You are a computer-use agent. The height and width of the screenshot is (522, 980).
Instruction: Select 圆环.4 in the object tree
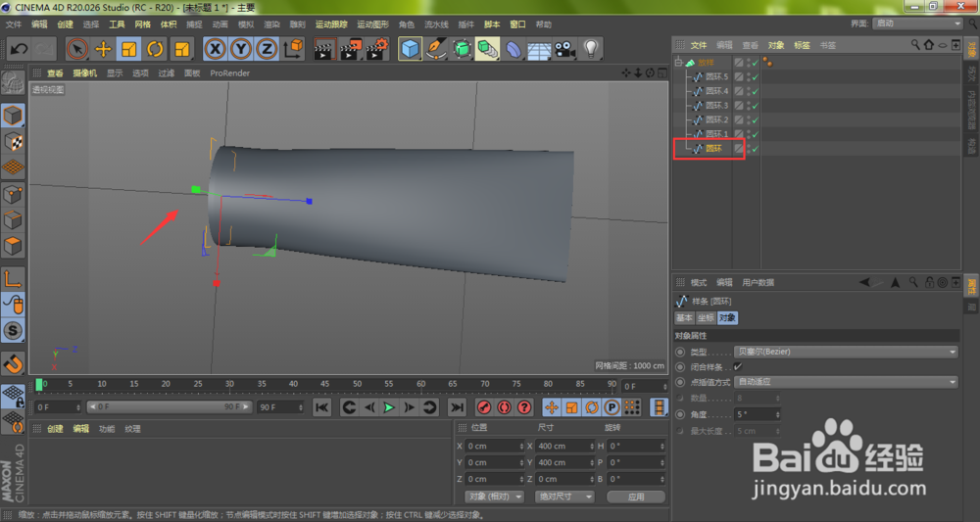tap(717, 91)
